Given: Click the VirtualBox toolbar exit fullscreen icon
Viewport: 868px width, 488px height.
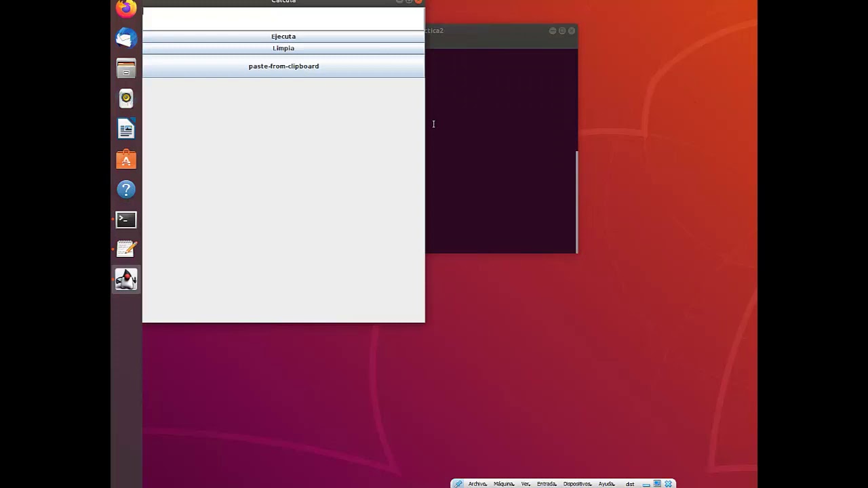Looking at the screenshot, I should click(657, 484).
